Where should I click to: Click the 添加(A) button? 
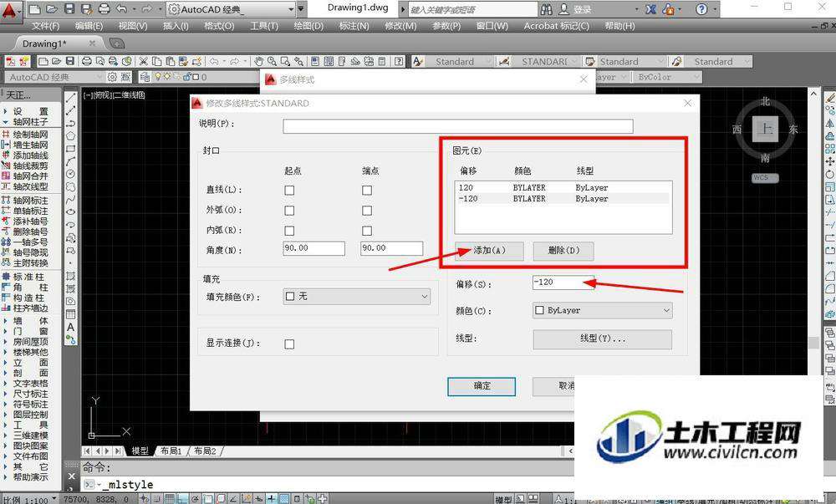pos(489,251)
